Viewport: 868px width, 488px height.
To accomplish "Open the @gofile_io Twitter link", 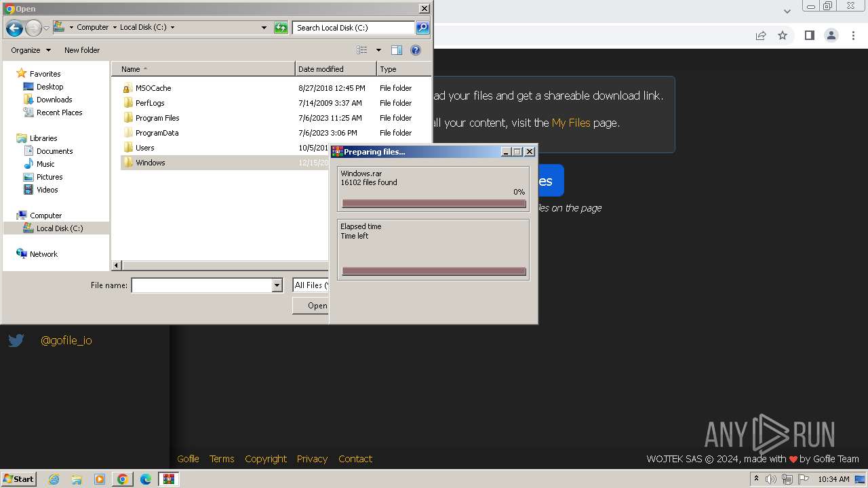I will pyautogui.click(x=66, y=340).
